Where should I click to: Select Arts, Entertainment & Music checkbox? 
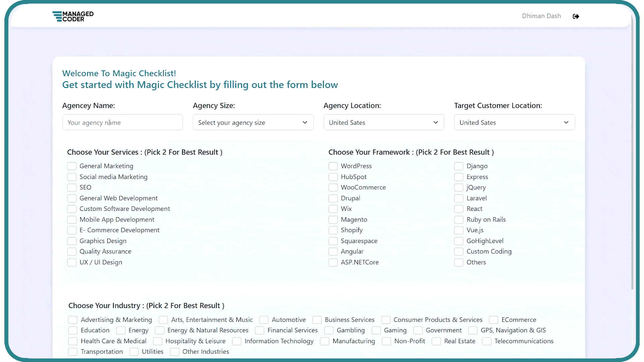tap(163, 320)
